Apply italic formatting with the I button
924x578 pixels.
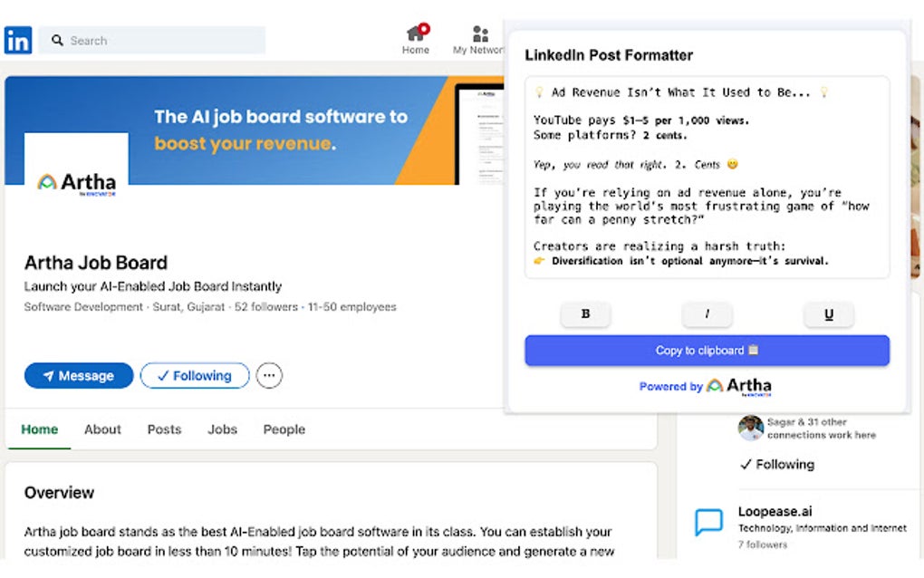click(707, 313)
